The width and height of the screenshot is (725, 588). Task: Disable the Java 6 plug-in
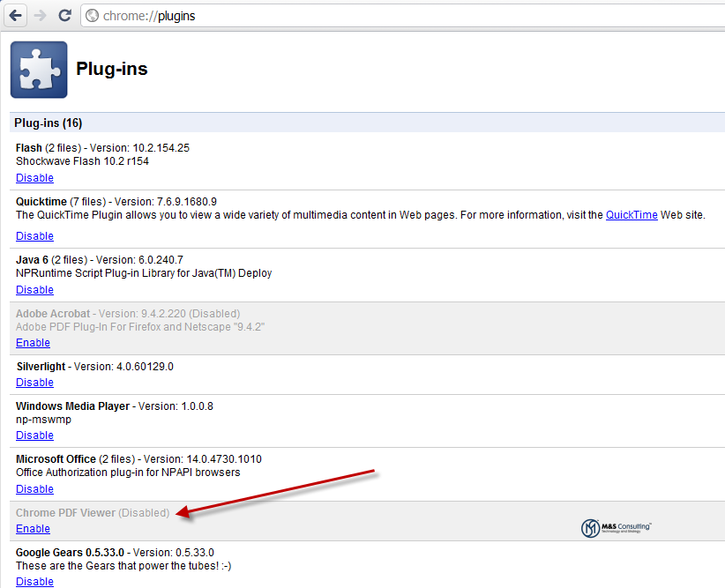34,290
